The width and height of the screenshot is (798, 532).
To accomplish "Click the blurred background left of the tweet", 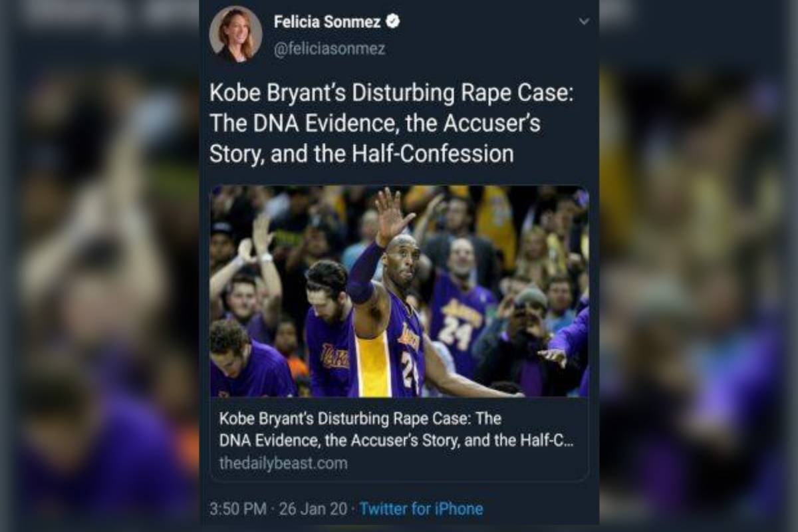I will [100, 266].
